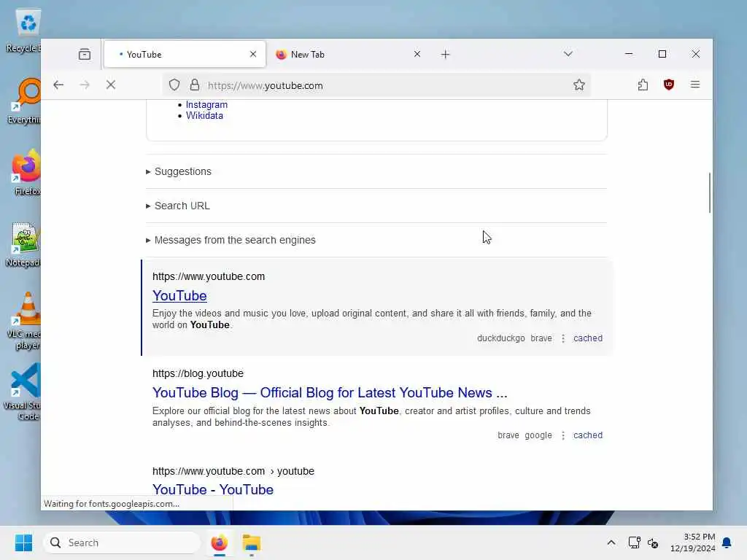This screenshot has height=560, width=747.
Task: Open the extensions puzzle icon
Action: tap(643, 85)
